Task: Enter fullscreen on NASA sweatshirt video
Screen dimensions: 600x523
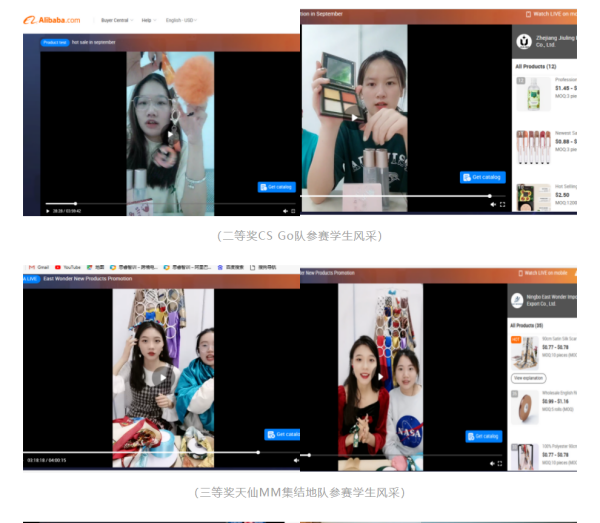Action: point(500,464)
